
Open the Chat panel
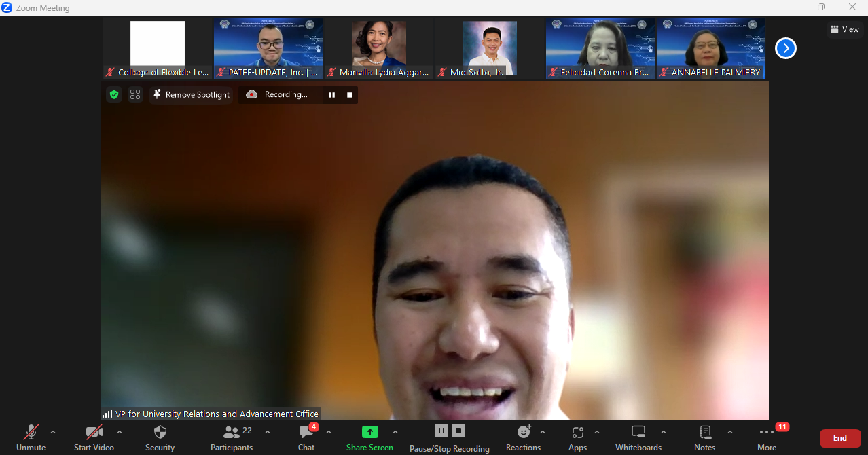[x=306, y=437]
